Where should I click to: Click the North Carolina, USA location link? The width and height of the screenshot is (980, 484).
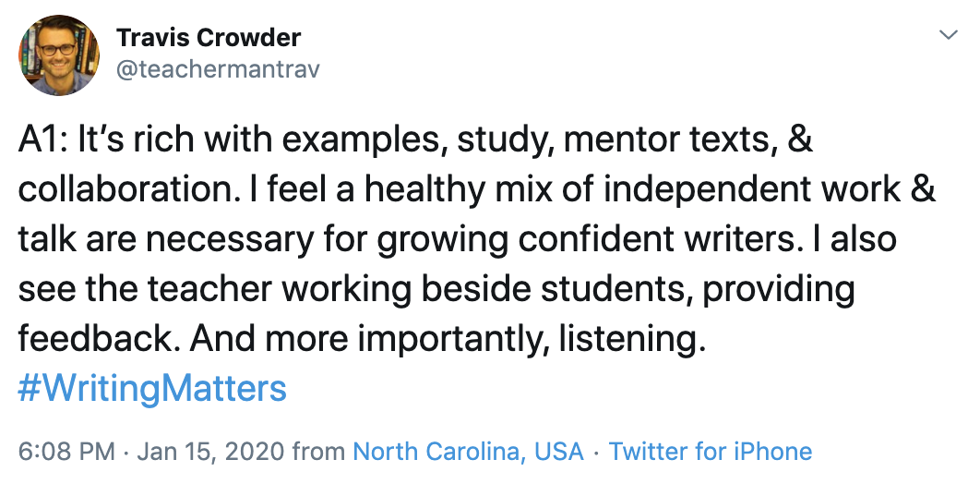coord(468,451)
